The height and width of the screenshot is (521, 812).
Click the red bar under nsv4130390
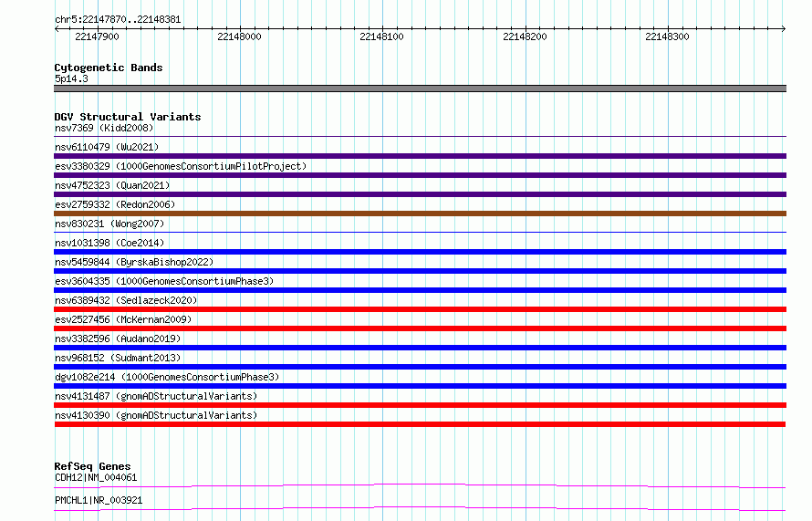420,424
